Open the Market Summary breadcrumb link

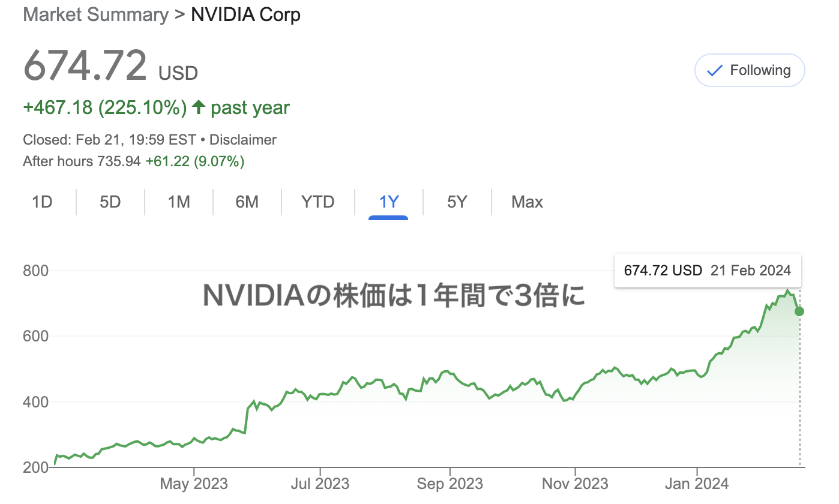96,14
